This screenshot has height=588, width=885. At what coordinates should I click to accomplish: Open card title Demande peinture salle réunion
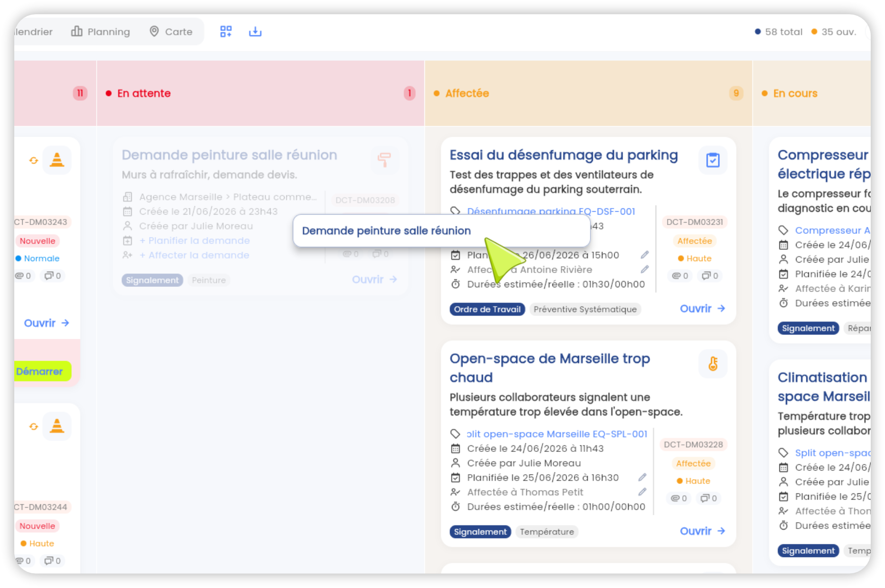(x=229, y=155)
